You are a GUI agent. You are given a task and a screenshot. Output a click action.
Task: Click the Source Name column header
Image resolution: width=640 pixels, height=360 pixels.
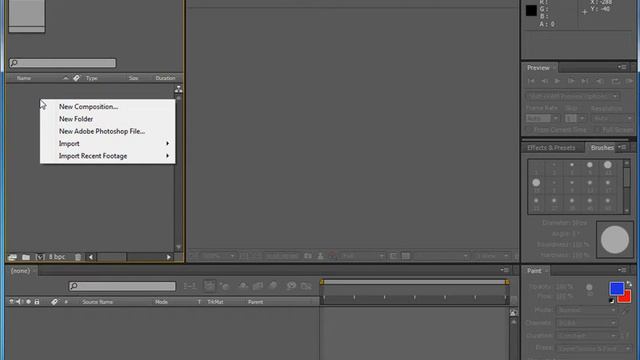point(98,302)
